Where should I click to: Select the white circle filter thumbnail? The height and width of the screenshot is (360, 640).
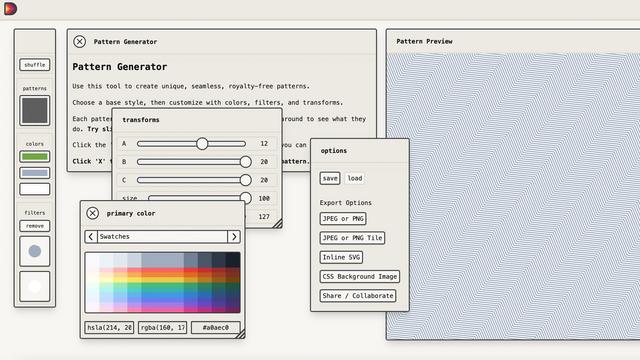35,287
